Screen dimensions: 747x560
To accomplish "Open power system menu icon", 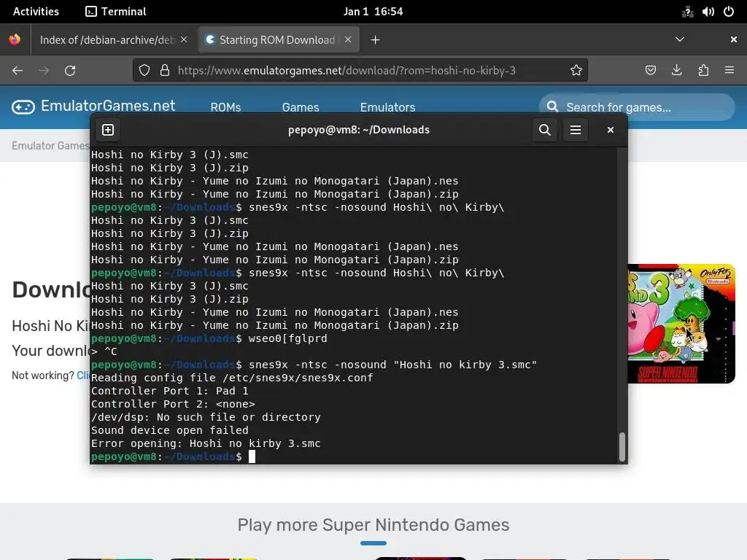I will coord(729,12).
